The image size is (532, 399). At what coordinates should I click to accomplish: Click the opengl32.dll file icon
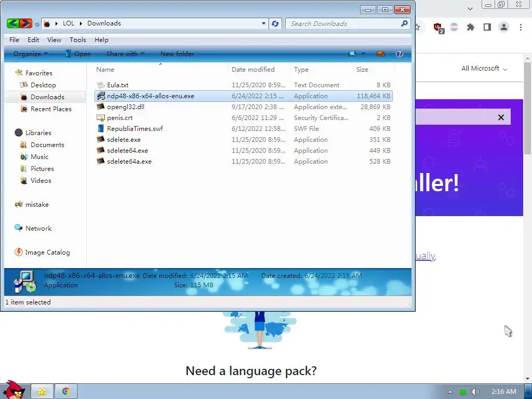pyautogui.click(x=100, y=107)
